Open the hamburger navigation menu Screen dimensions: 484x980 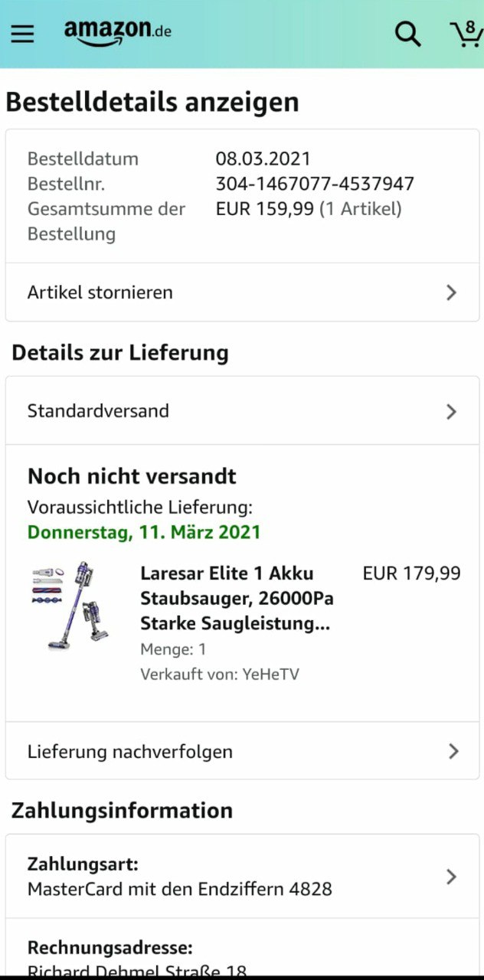tap(22, 34)
